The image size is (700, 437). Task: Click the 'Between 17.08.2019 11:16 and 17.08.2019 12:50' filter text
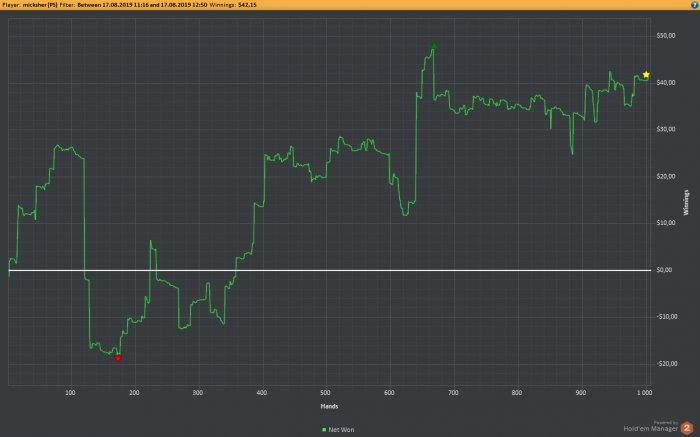click(142, 5)
